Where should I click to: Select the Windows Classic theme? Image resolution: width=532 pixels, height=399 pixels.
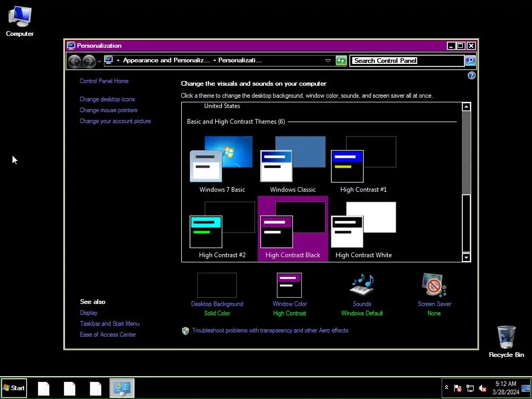pyautogui.click(x=293, y=164)
